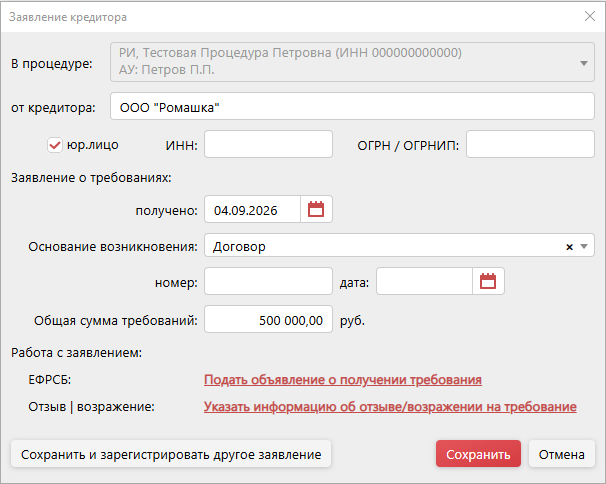The width and height of the screenshot is (606, 484).
Task: Open 'Указать информацию об отзыве/возражении' link
Action: [x=390, y=407]
